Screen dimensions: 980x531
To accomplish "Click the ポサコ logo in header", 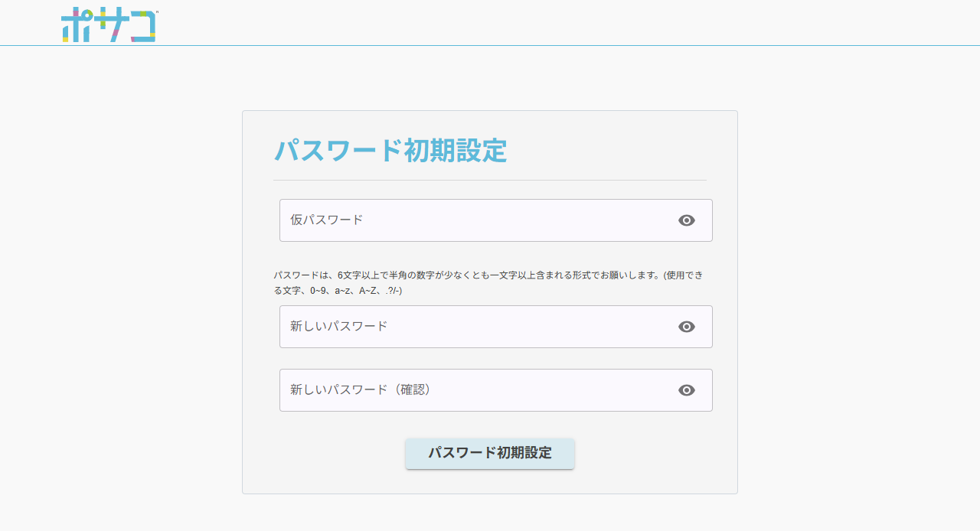I will [109, 25].
